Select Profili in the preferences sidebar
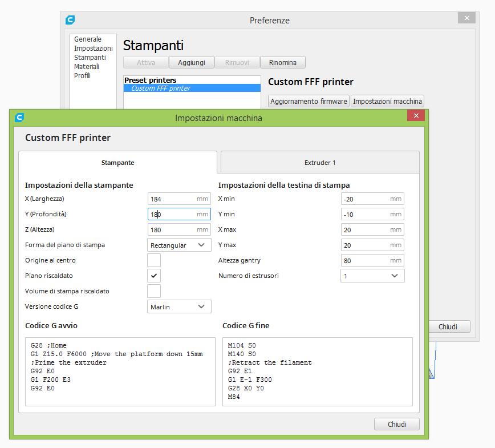The height and width of the screenshot is (448, 495). (82, 76)
